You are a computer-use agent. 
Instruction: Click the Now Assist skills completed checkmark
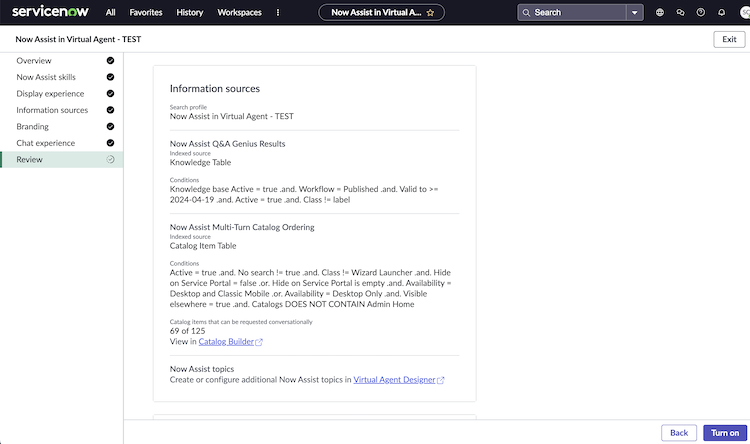tap(110, 77)
